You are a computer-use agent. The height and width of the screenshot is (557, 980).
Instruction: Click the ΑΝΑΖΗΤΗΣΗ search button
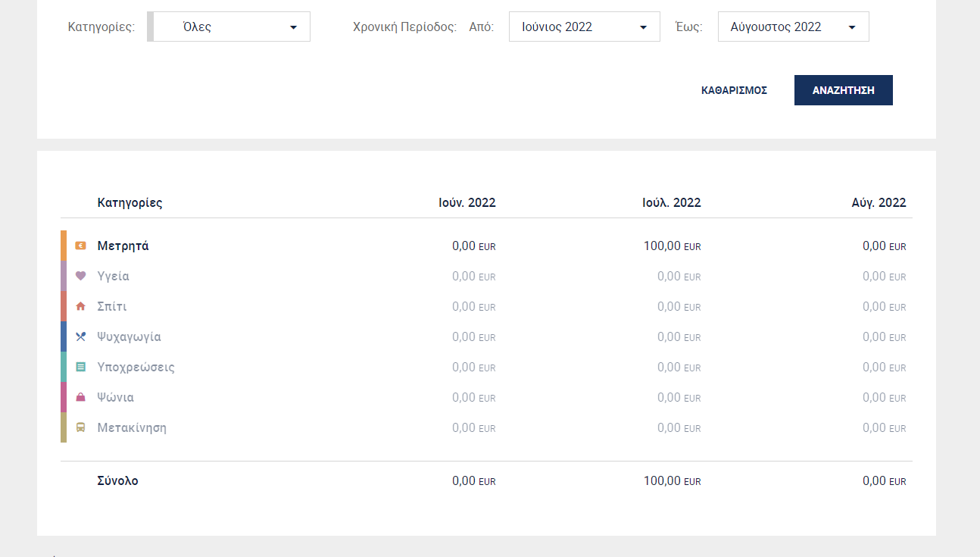point(844,90)
